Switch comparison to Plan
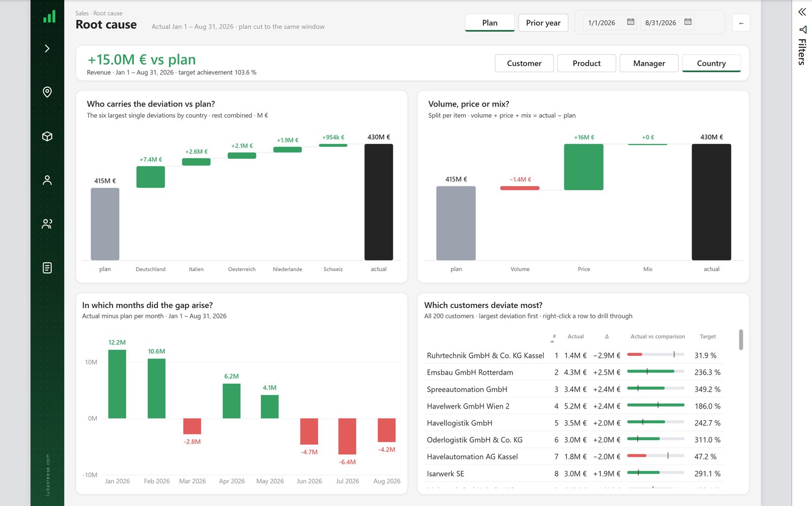Screen dimensions: 812x506 (490, 23)
